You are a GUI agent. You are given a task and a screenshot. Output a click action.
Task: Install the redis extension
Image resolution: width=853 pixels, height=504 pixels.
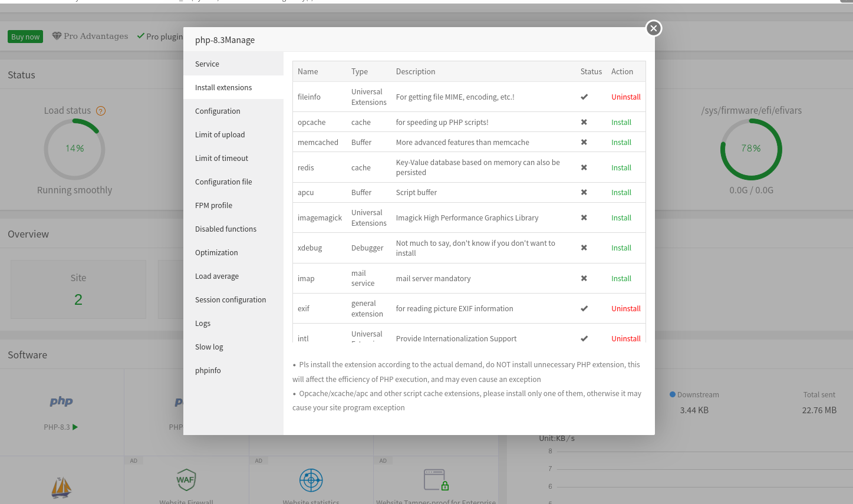621,167
